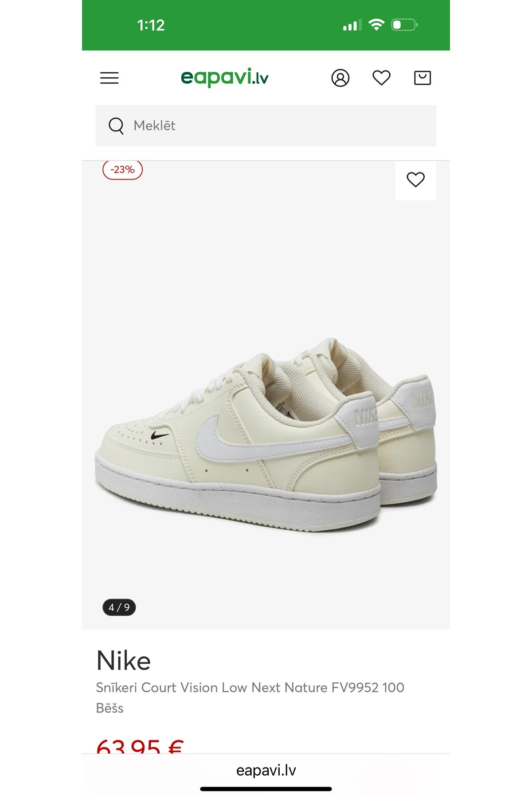Tap the Nike sneaker product photo
Image resolution: width=532 pixels, height=798 pixels.
[x=266, y=434]
